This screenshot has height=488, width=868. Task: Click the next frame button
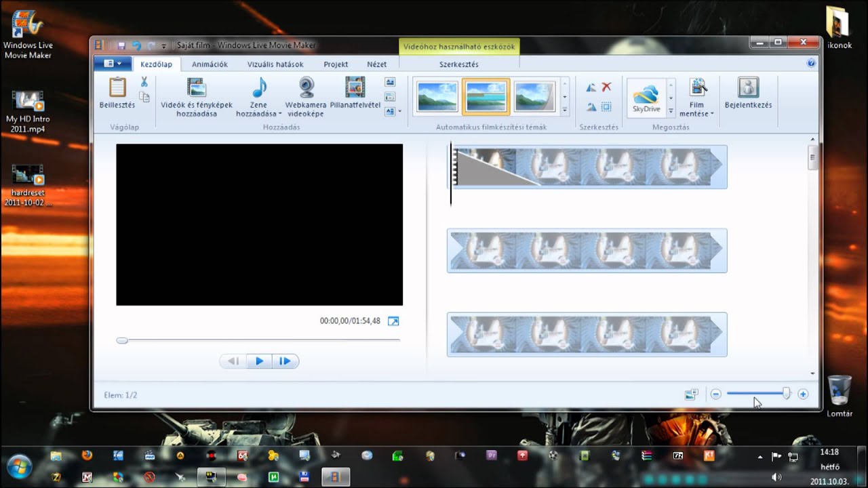(x=285, y=361)
